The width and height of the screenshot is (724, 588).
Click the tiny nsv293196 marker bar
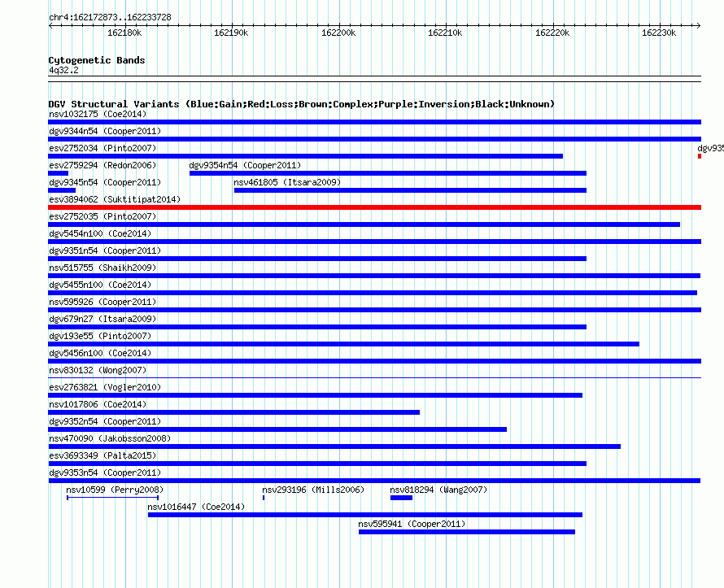coord(264,498)
